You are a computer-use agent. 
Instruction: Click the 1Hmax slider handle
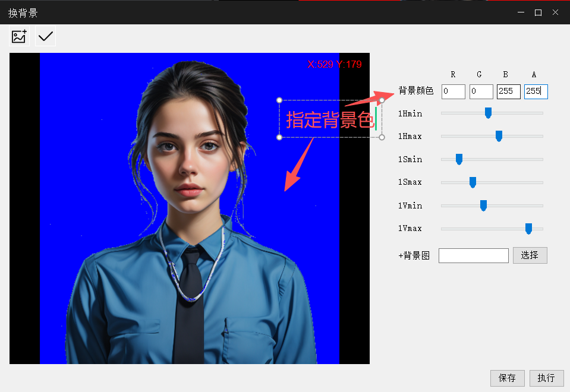click(x=499, y=136)
